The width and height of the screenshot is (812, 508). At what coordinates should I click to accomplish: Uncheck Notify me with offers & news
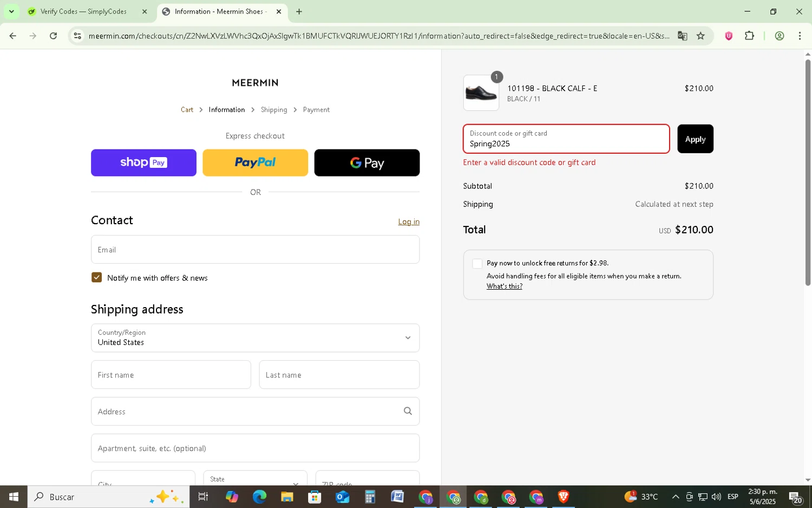coord(97,277)
